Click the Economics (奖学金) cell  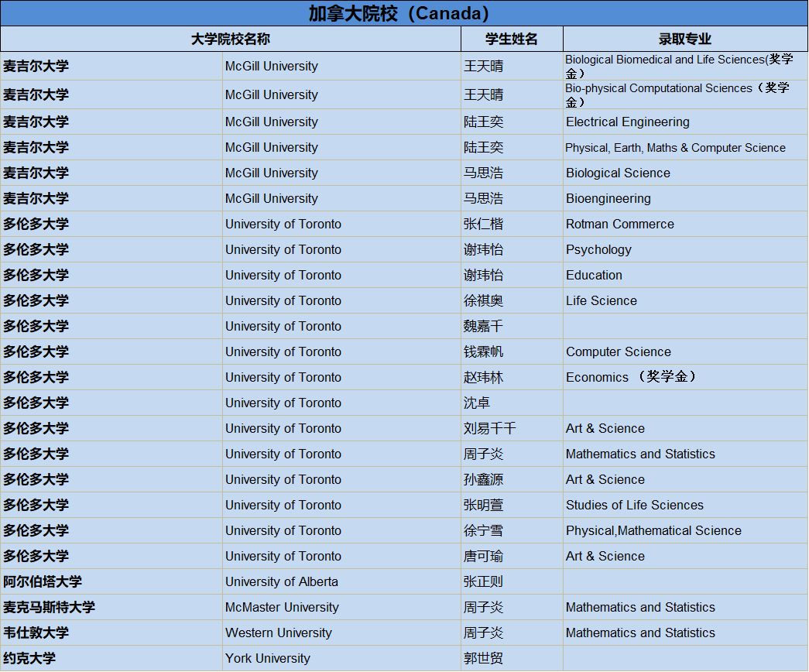(x=685, y=377)
